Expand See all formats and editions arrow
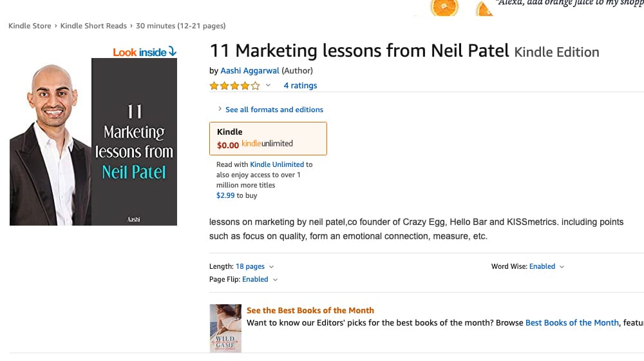This screenshot has width=644, height=361. pyautogui.click(x=220, y=109)
